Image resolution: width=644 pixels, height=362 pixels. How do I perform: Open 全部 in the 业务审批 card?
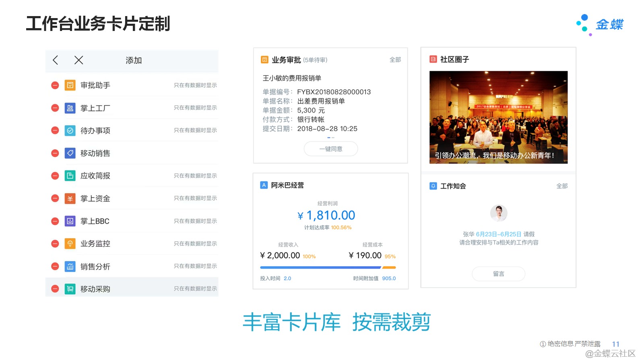pyautogui.click(x=395, y=60)
